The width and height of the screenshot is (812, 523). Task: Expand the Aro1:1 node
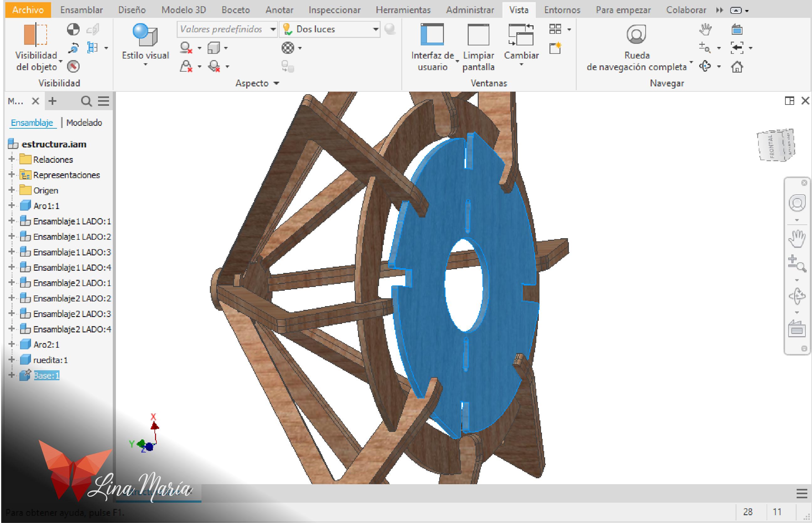click(x=12, y=205)
